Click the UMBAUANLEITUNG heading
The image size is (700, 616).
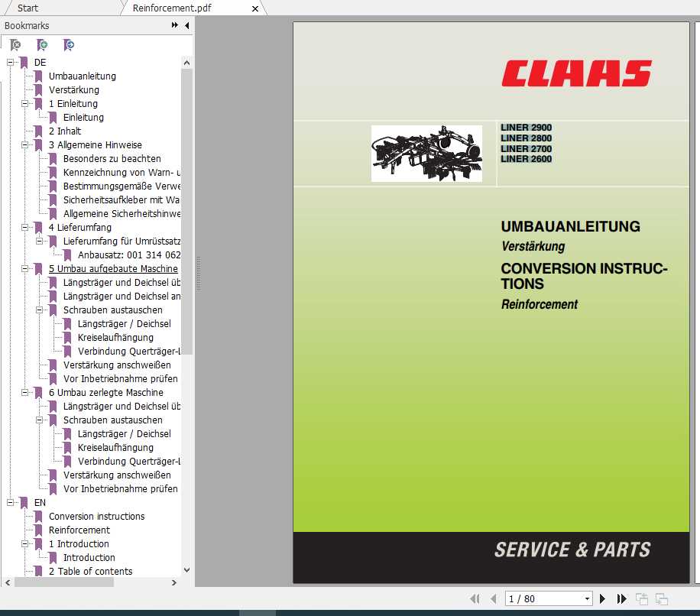pyautogui.click(x=570, y=227)
